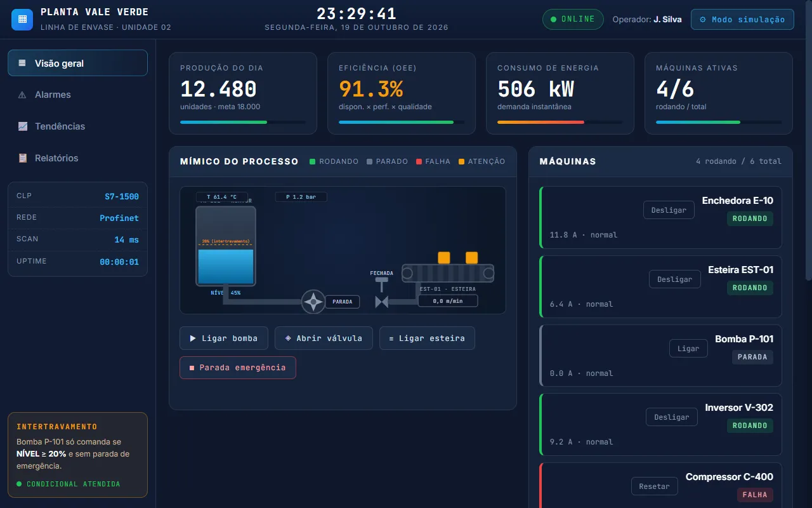Click the UPTIME value 00:00:01
812x508 pixels.
[119, 262]
